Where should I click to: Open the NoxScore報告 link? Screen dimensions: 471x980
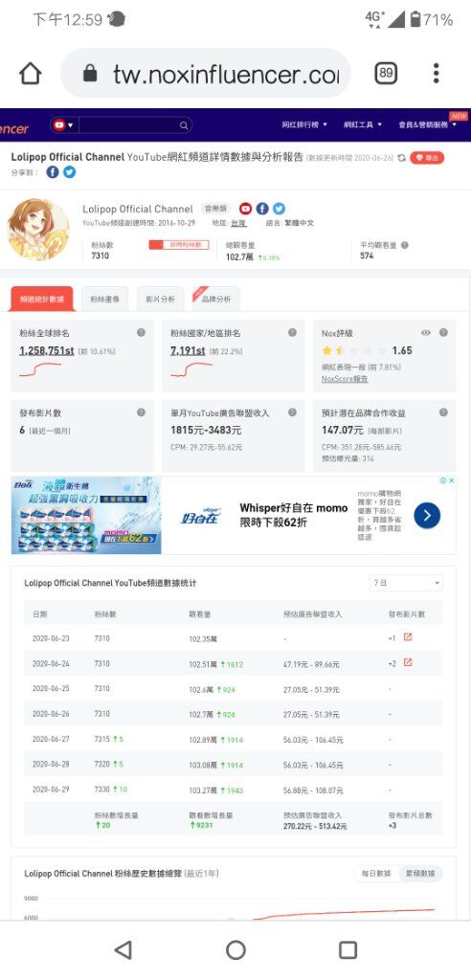[x=345, y=379]
